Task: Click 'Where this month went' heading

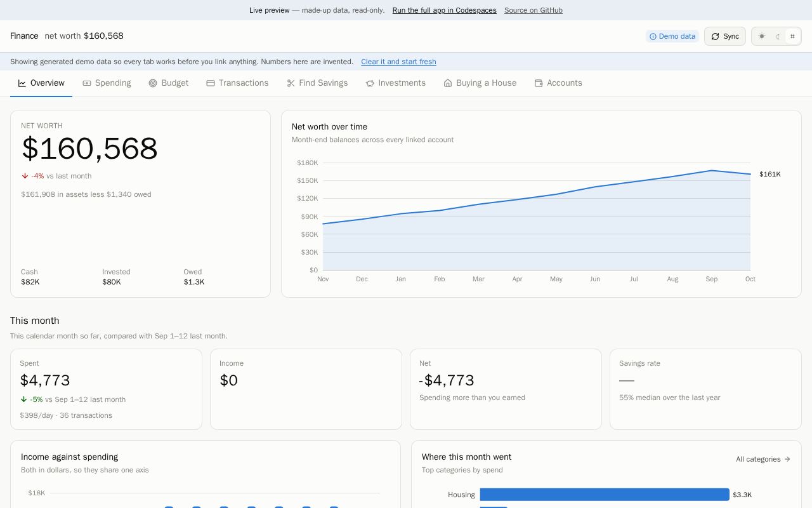Action: pyautogui.click(x=466, y=457)
